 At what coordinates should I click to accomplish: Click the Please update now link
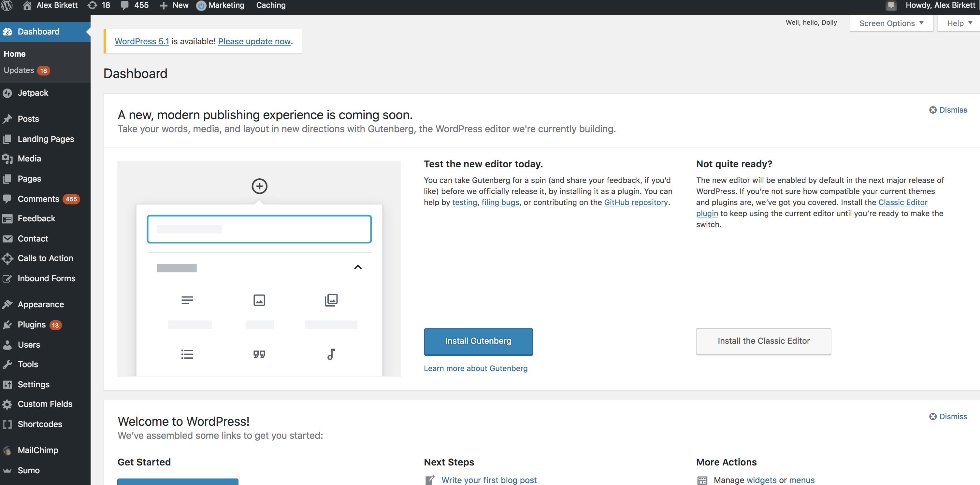[x=254, y=41]
